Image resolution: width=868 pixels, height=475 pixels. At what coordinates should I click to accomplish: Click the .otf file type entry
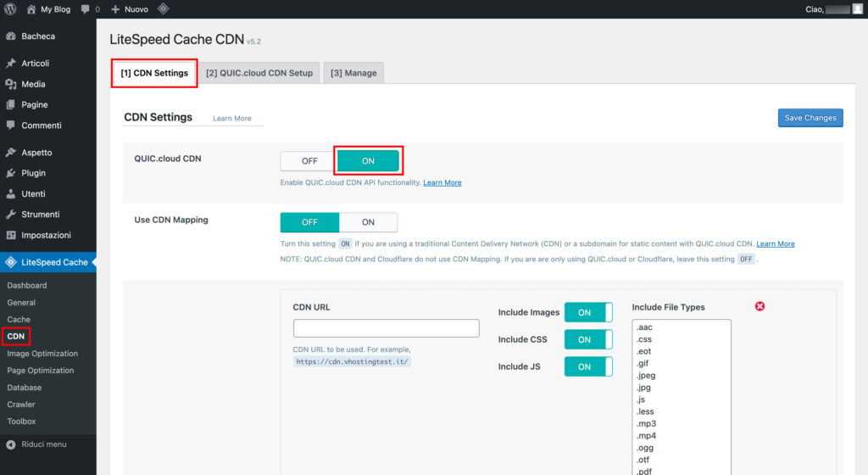pos(643,460)
